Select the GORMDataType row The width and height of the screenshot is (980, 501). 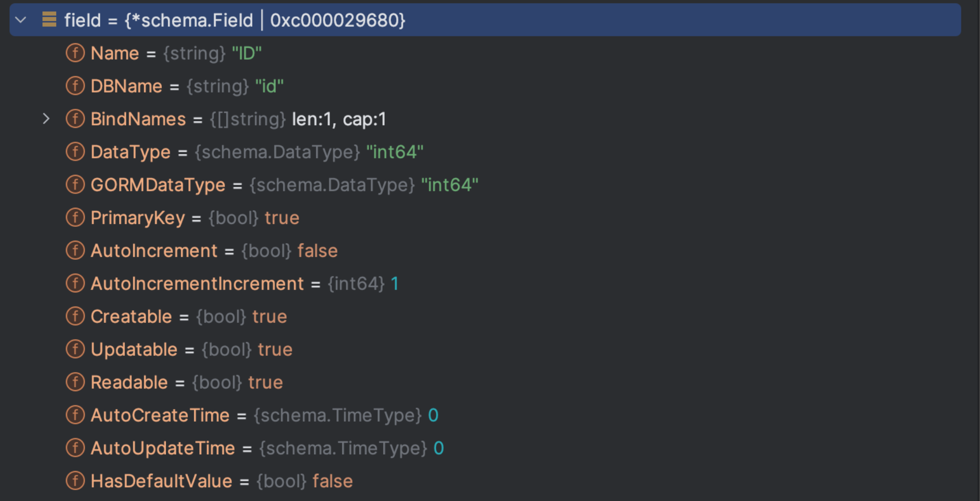point(284,185)
